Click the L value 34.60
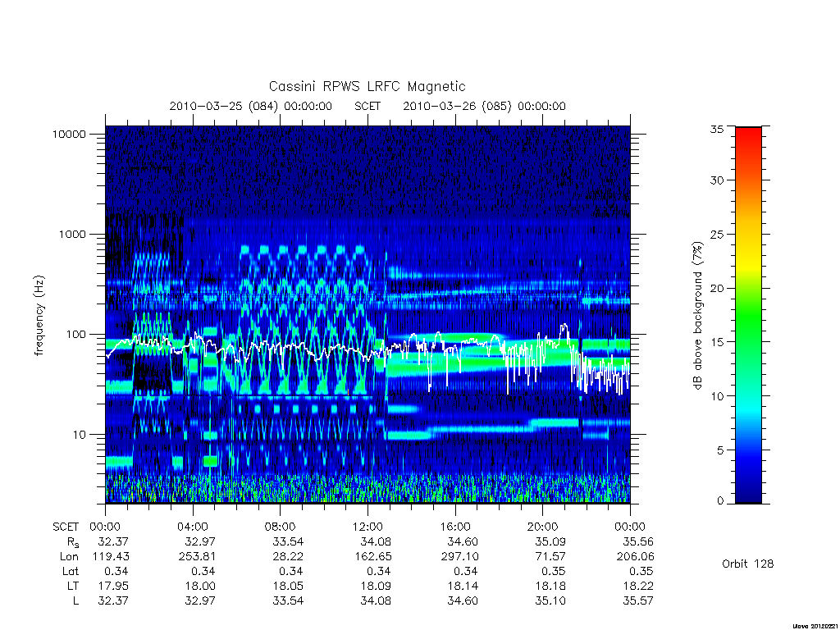 click(463, 601)
